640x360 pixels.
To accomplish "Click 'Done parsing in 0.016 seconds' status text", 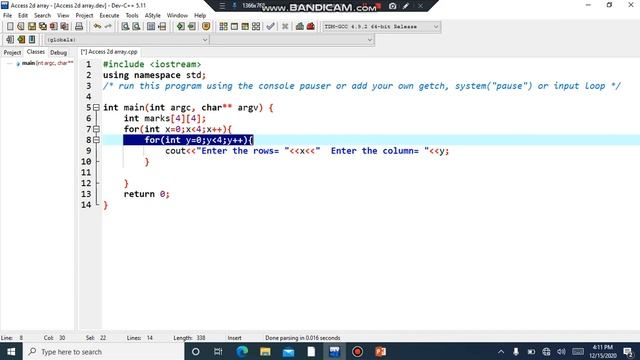I will click(302, 338).
